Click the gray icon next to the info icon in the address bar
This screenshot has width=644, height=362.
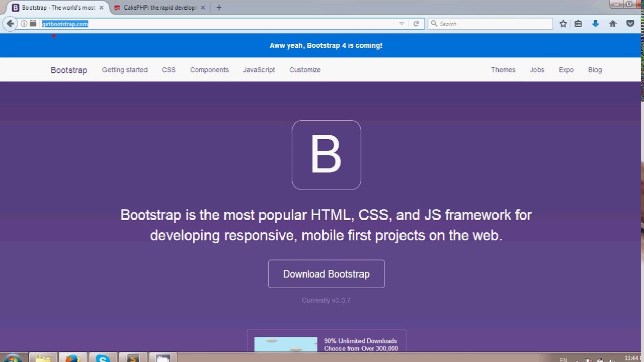(33, 24)
